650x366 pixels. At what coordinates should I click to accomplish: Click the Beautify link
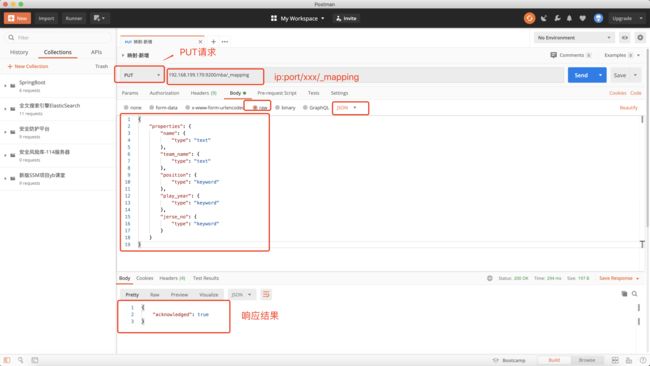tap(628, 108)
